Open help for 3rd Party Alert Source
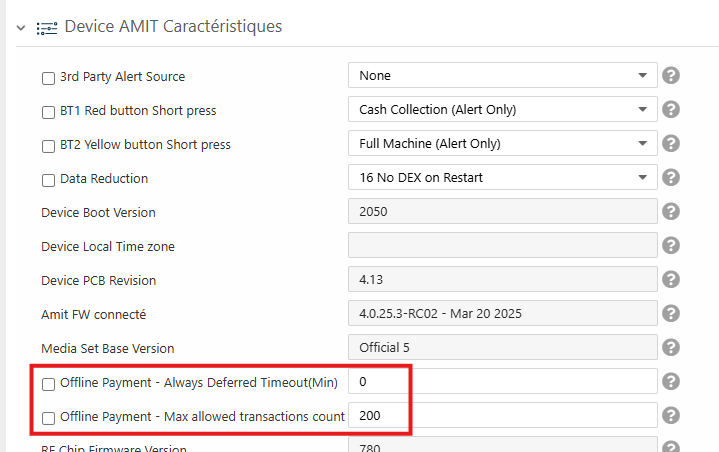 [671, 75]
